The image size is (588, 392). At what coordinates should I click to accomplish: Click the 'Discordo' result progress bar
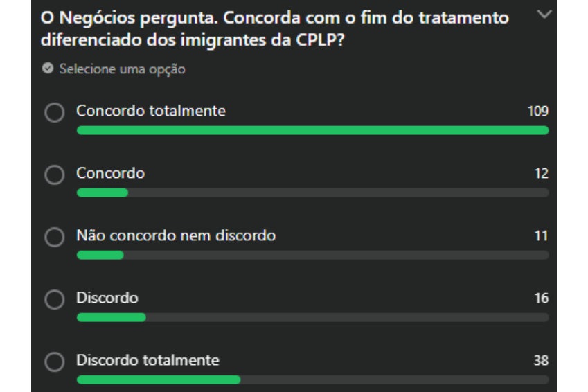(312, 317)
